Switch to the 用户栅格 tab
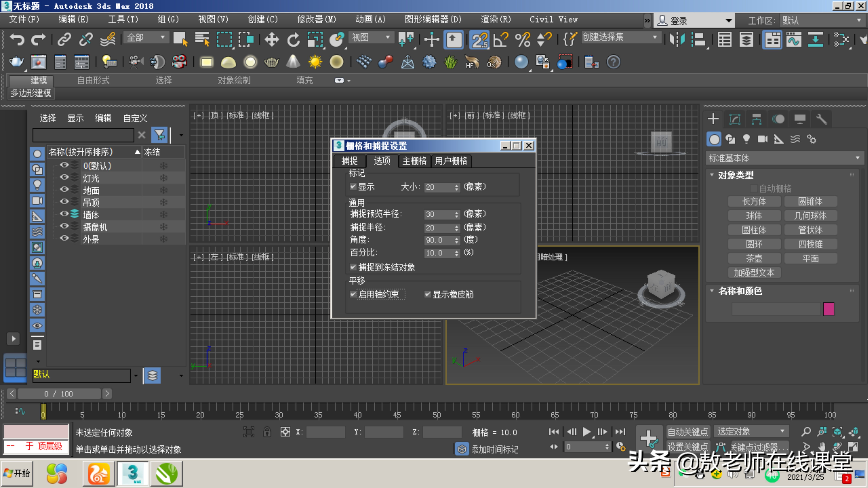The height and width of the screenshot is (488, 868). click(451, 161)
